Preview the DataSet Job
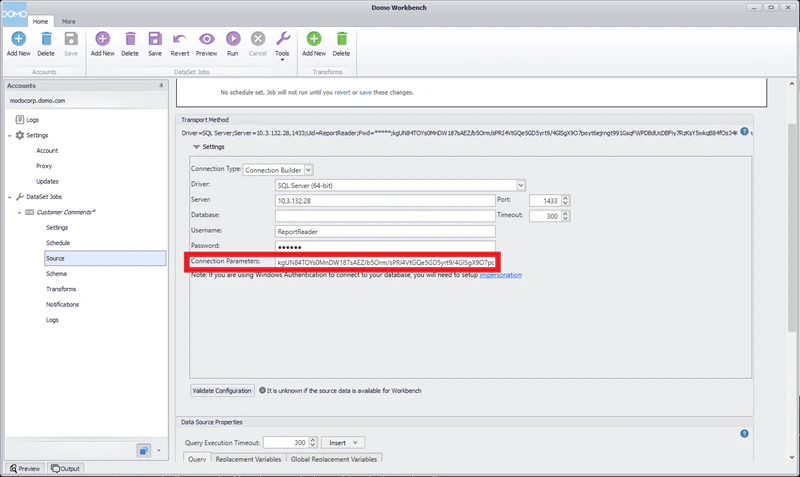This screenshot has height=477, width=800. 207,43
